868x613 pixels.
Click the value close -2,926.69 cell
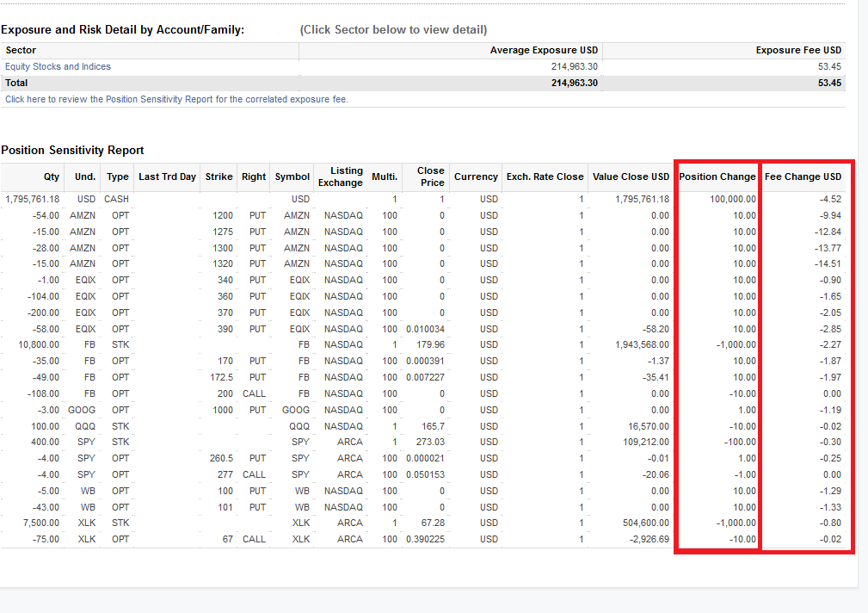tap(649, 539)
